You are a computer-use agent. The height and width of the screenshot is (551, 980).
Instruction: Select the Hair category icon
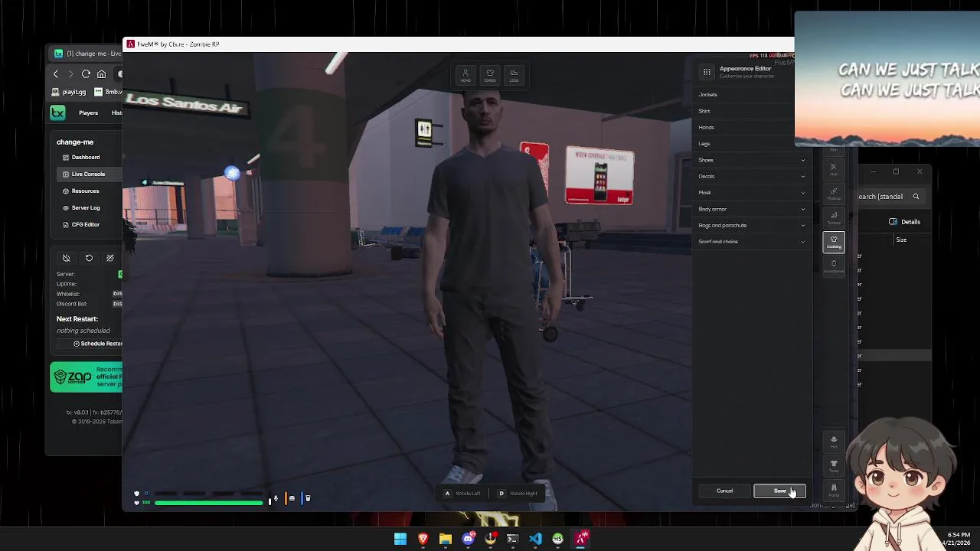tap(834, 169)
